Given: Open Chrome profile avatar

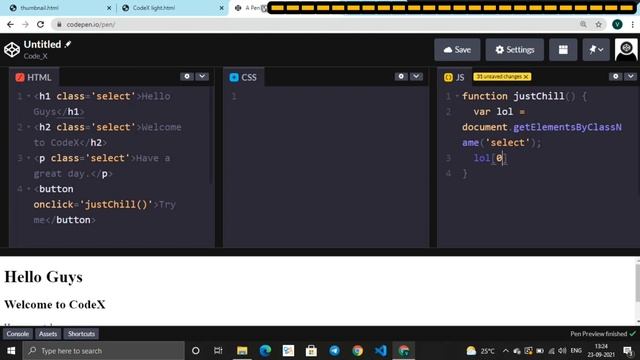Looking at the screenshot, I should point(617,24).
